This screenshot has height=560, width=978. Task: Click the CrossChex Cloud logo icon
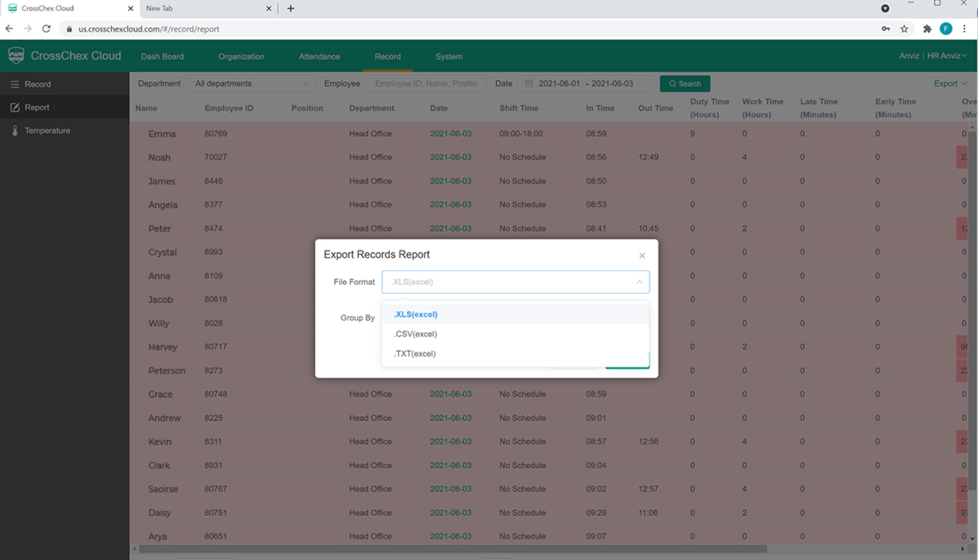pyautogui.click(x=16, y=55)
